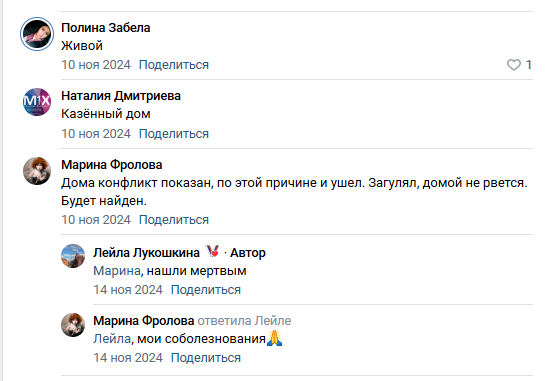Click 'ответила Лейле' reply reference
Screen dimensions: 545x381
[244, 321]
